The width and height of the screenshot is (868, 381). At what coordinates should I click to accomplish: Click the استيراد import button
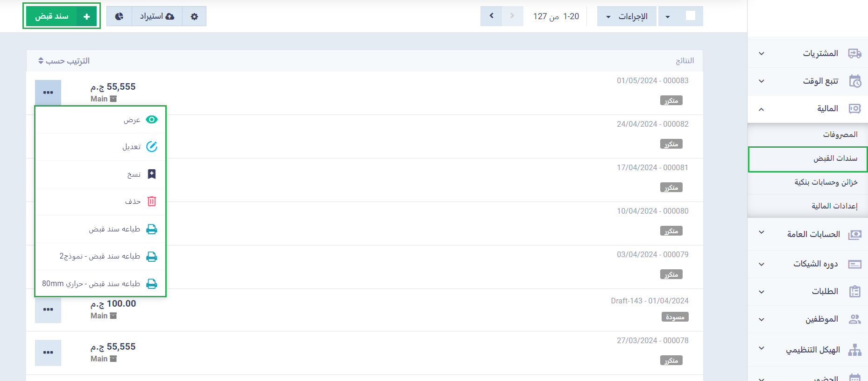click(x=157, y=16)
